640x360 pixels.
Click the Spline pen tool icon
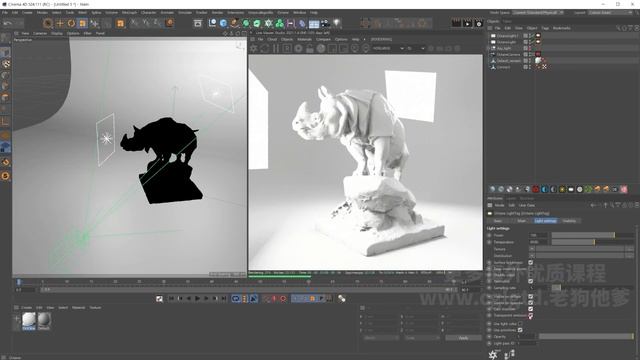click(x=234, y=23)
